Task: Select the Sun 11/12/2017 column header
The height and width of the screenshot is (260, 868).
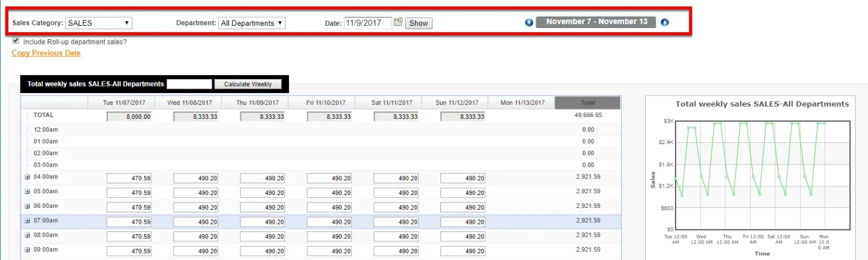Action: (x=455, y=102)
